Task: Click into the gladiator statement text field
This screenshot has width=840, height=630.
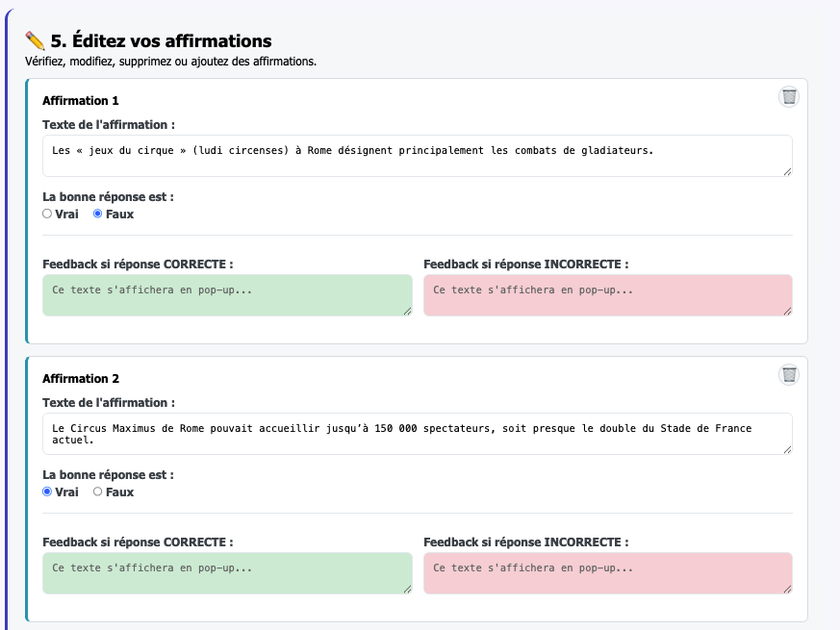Action: tap(417, 156)
